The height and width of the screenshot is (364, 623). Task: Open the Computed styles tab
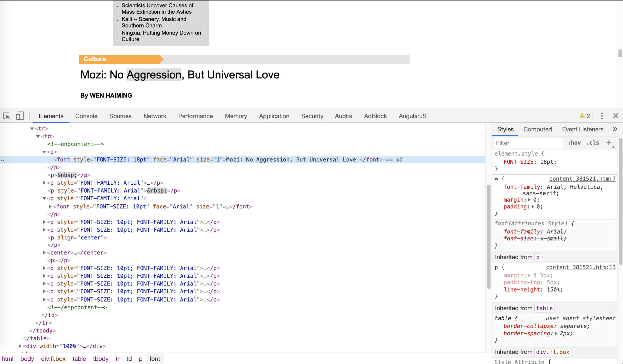[537, 129]
